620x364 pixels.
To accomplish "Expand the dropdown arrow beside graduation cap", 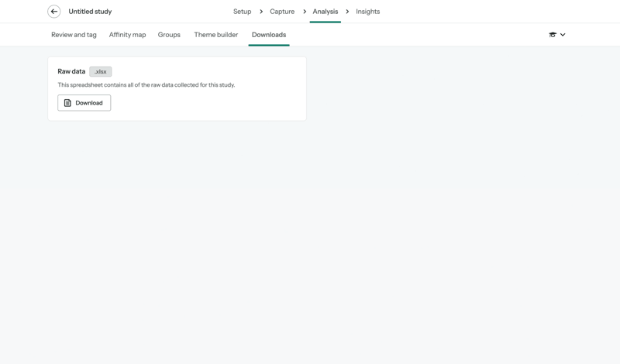I will 563,35.
